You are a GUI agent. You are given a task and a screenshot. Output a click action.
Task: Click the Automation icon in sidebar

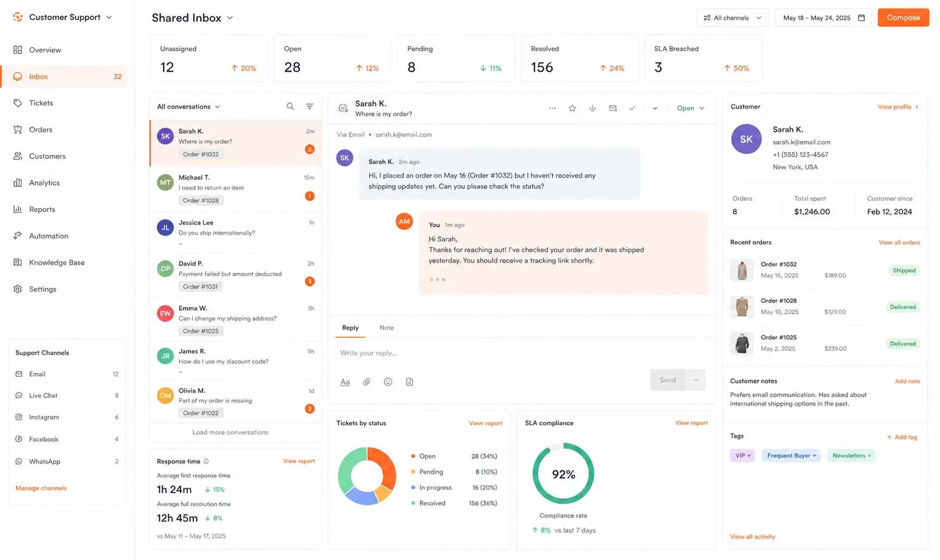point(18,236)
